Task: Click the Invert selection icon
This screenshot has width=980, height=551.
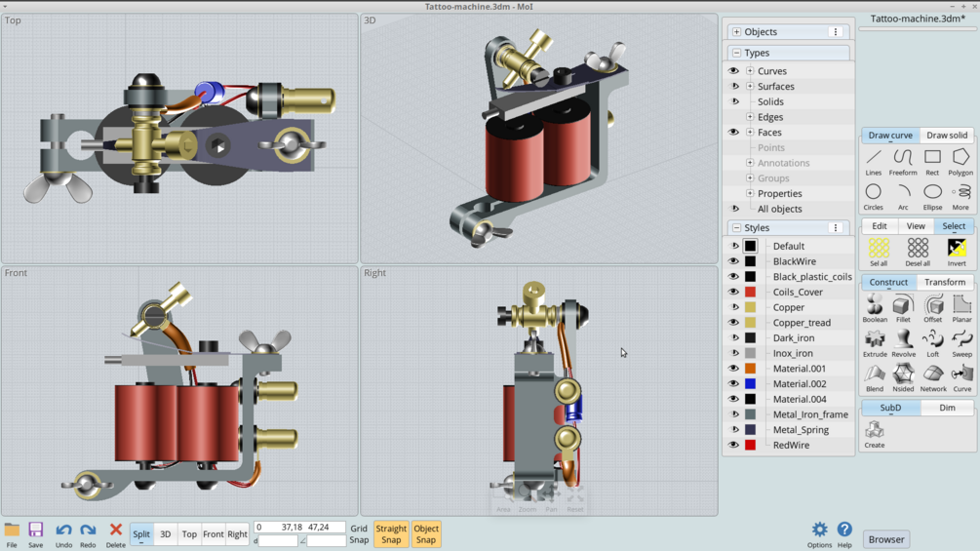Action: 957,253
